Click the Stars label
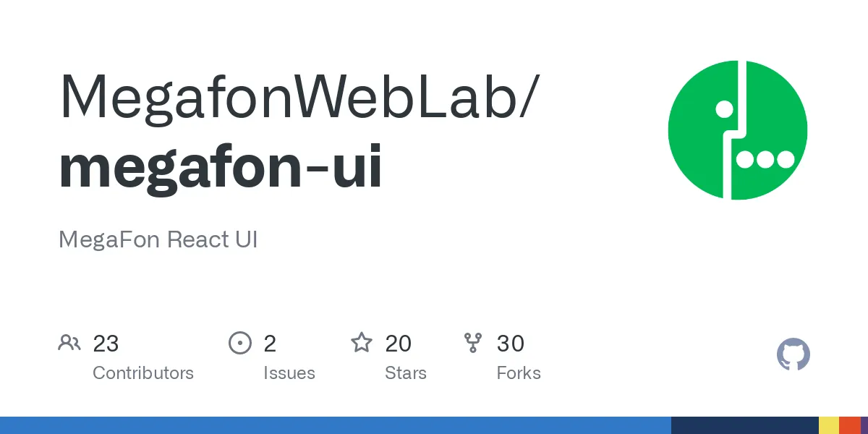Screen dimensions: 868x434 [406, 373]
